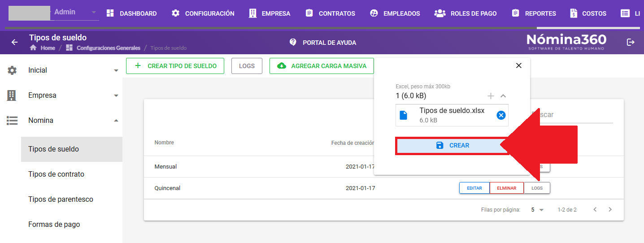Click the LOGS button in toolbar
Viewport: 644px width, 243px height.
(x=247, y=66)
